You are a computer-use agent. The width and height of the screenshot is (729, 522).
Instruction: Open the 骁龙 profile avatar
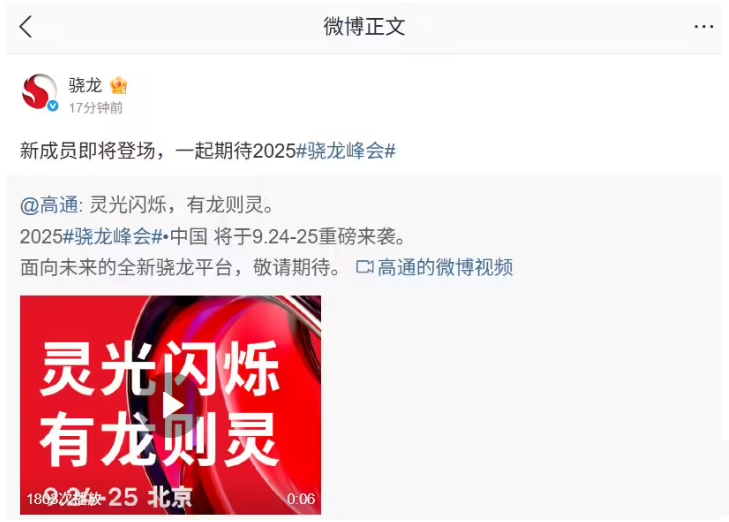click(39, 92)
